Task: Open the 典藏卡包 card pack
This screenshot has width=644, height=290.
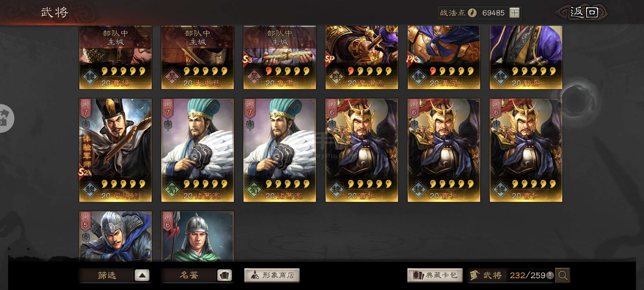Action: pos(435,275)
